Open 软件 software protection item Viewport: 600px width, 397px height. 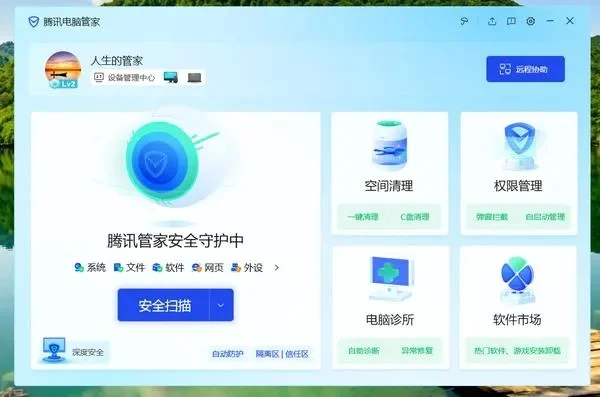coord(168,267)
